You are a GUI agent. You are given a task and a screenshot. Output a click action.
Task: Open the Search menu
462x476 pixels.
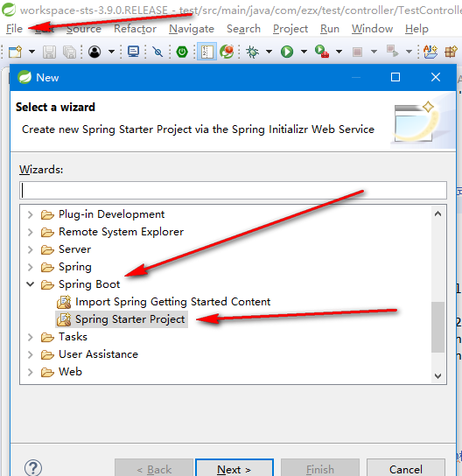click(x=243, y=29)
